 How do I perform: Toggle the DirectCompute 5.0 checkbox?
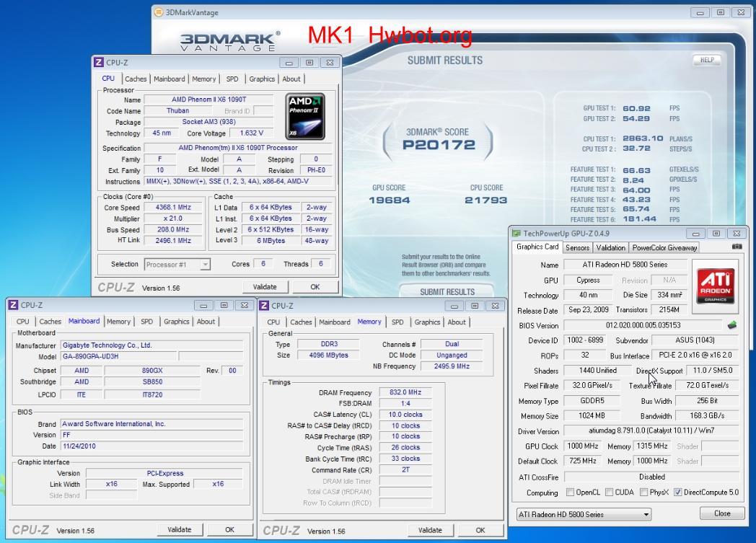(x=678, y=492)
